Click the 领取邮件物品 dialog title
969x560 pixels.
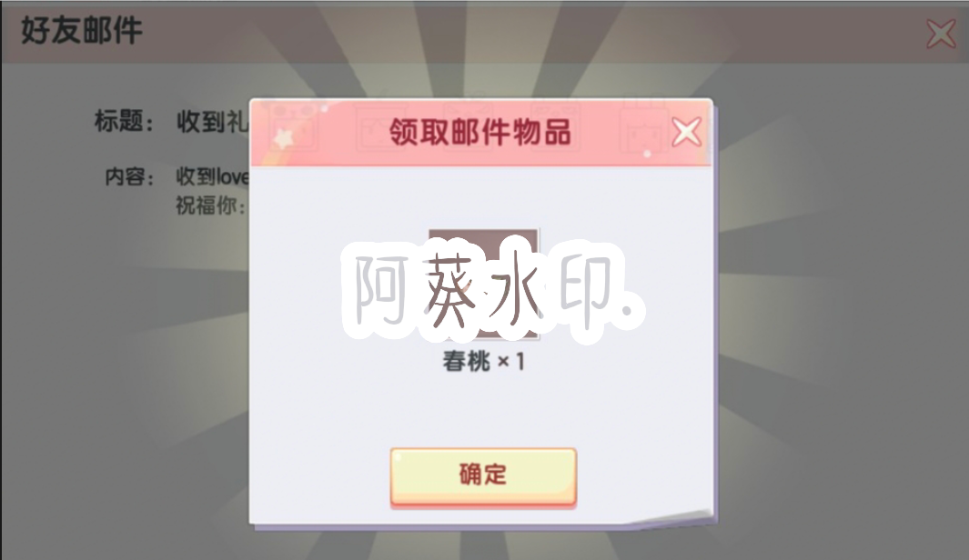[479, 132]
